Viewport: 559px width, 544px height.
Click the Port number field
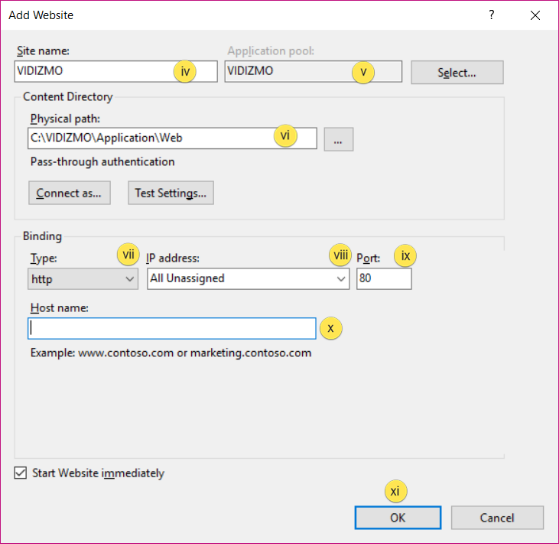[384, 279]
